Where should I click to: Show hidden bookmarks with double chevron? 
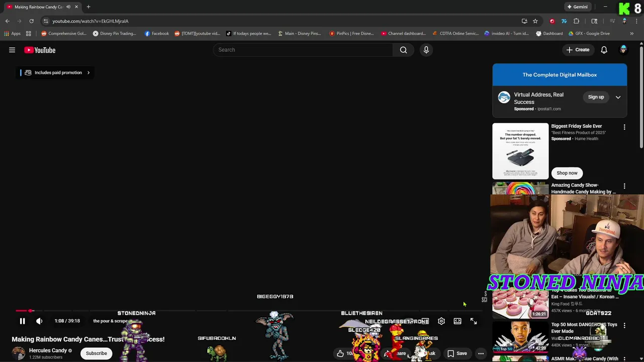pos(631,34)
